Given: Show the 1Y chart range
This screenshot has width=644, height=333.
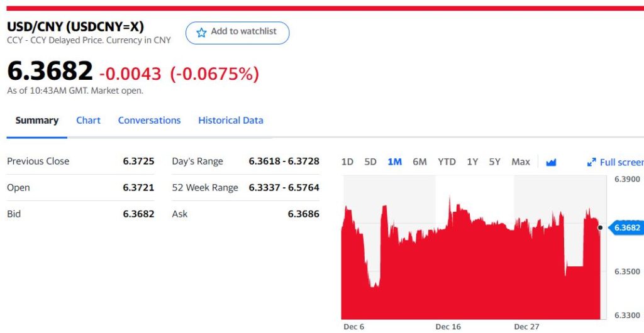Looking at the screenshot, I should point(472,162).
